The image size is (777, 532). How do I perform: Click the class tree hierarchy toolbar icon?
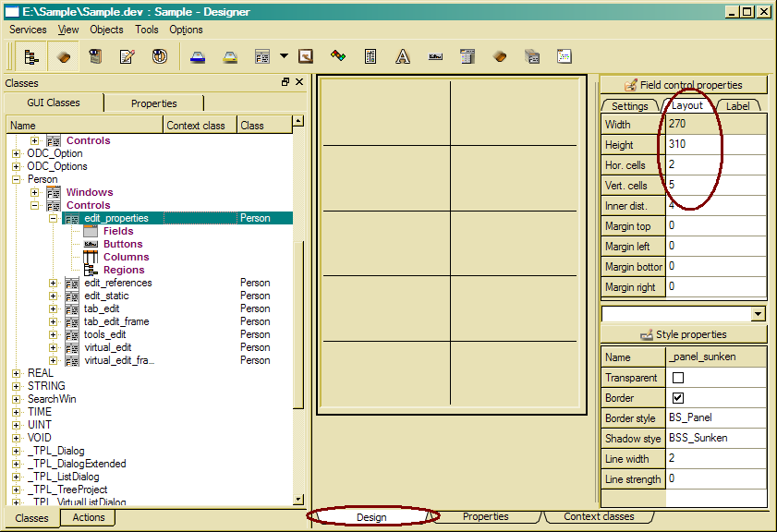click(x=30, y=57)
